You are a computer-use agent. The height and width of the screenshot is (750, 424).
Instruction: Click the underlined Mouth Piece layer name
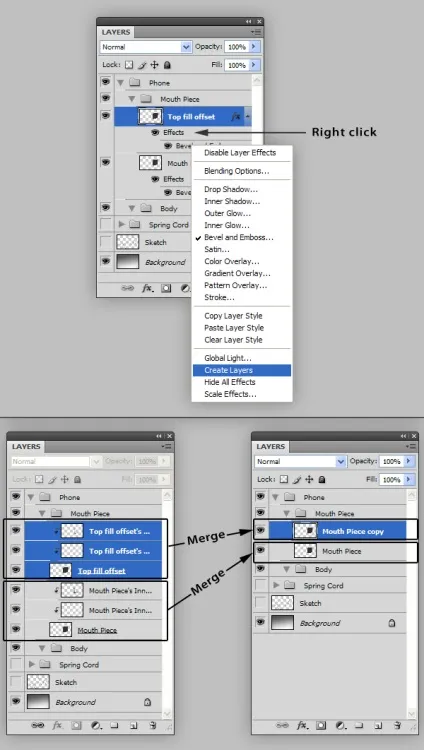tap(97, 630)
